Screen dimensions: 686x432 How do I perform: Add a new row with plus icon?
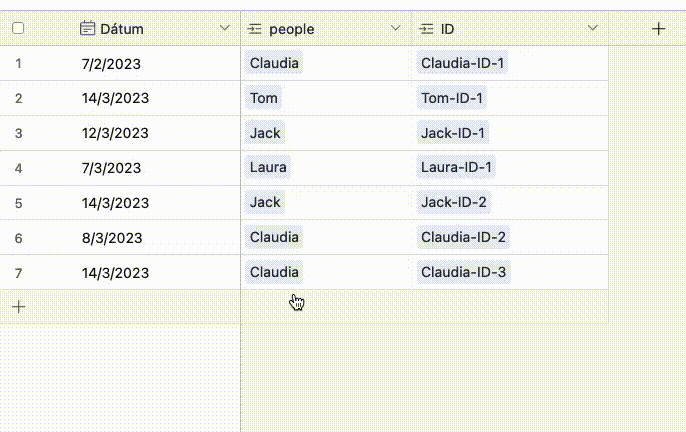pos(18,306)
